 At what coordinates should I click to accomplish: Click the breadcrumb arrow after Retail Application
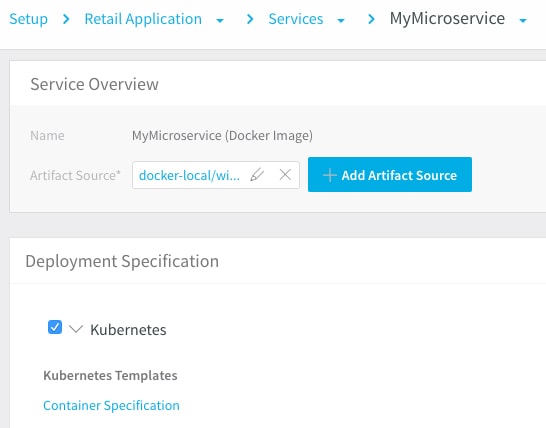tap(250, 19)
